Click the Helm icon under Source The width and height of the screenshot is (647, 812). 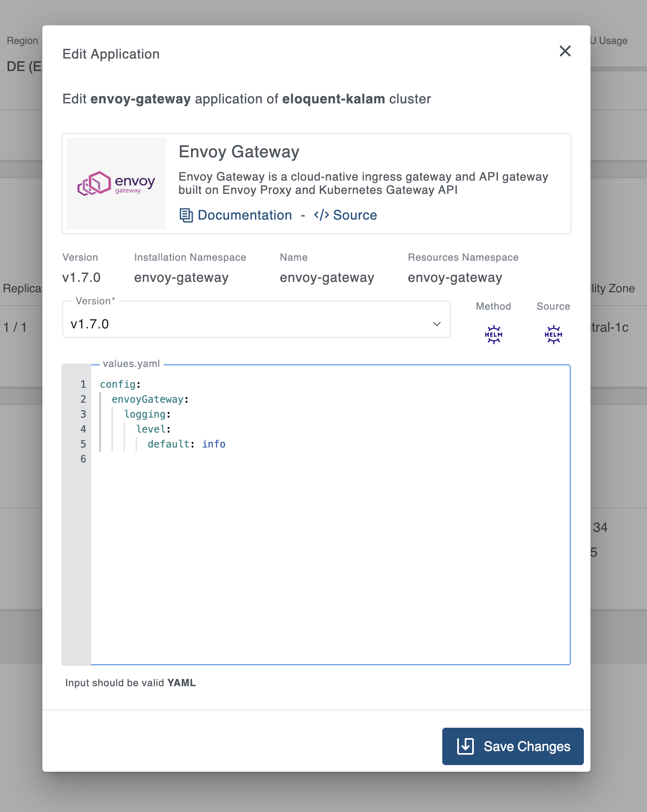[553, 335]
